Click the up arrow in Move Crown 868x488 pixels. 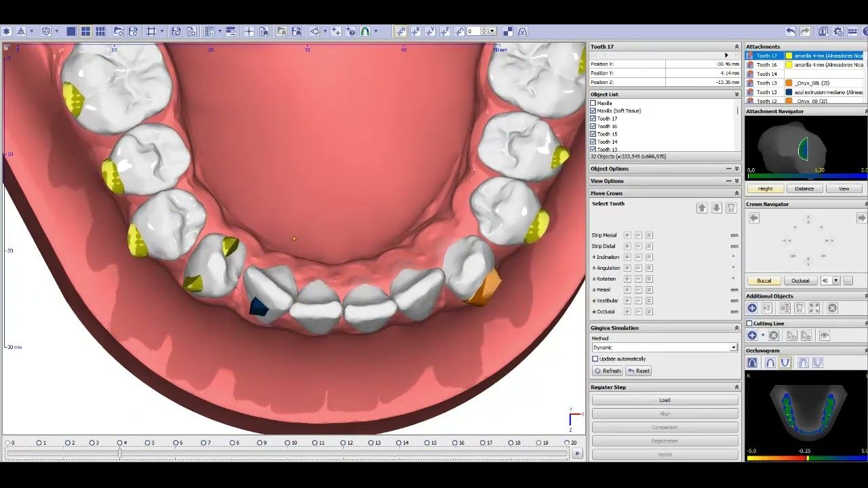coord(702,208)
